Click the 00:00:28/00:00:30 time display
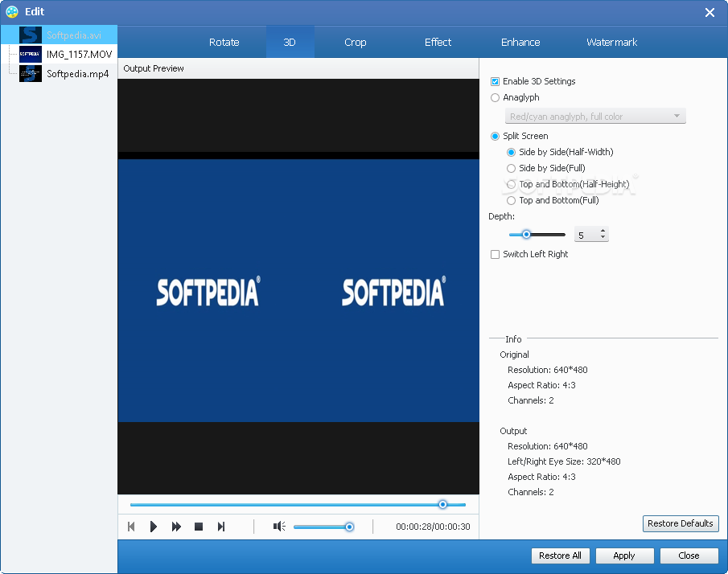Screen dimensions: 728x574 (433, 527)
